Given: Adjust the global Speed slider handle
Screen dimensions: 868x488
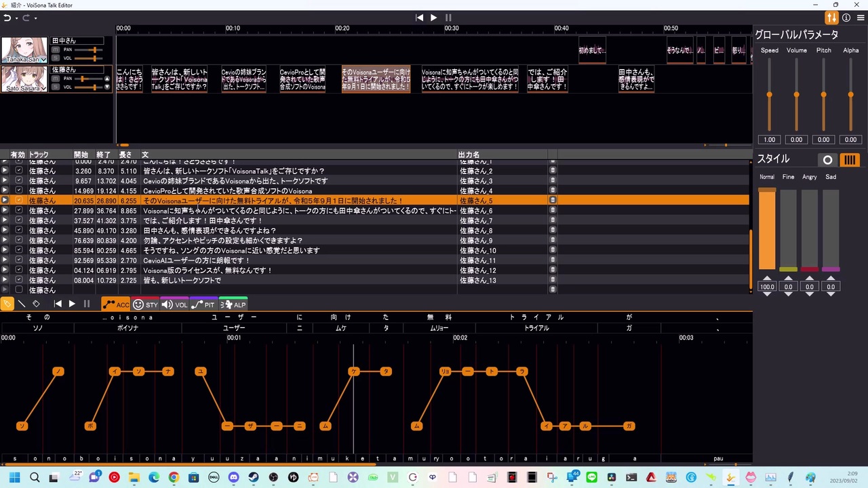Looking at the screenshot, I should click(770, 94).
